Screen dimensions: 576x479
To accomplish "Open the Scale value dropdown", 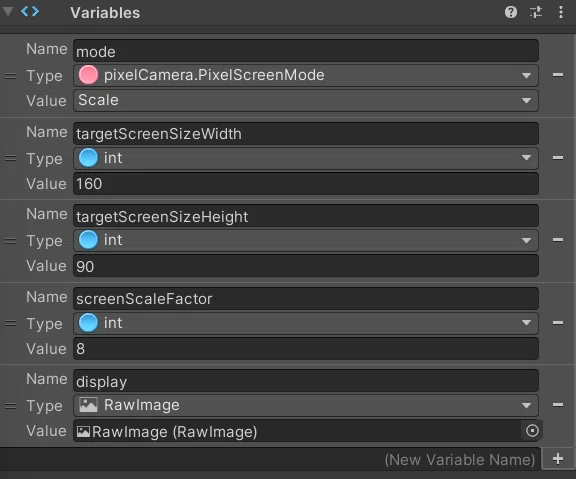I will click(x=306, y=100).
